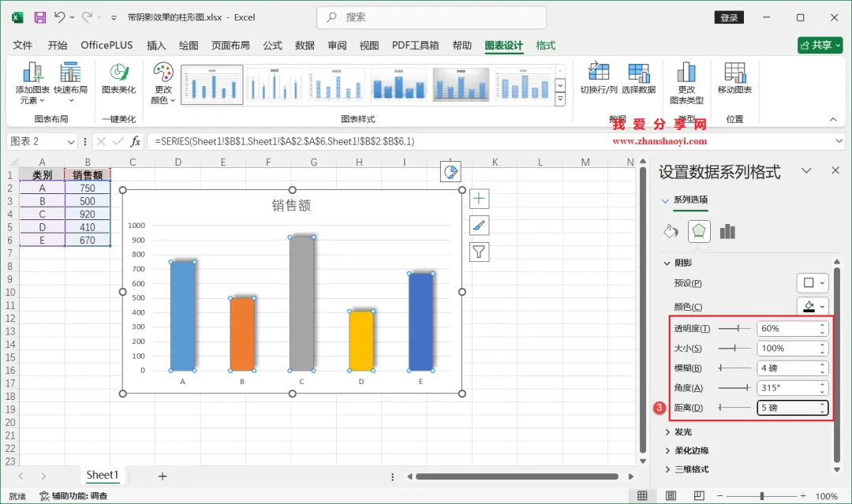
Task: Click the zoom in plus button
Action: coord(802,496)
